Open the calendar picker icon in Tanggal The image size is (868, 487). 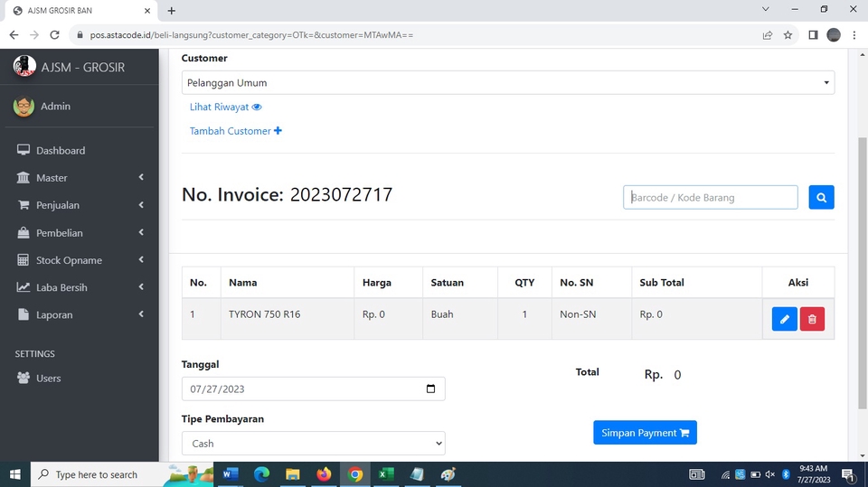[430, 389]
